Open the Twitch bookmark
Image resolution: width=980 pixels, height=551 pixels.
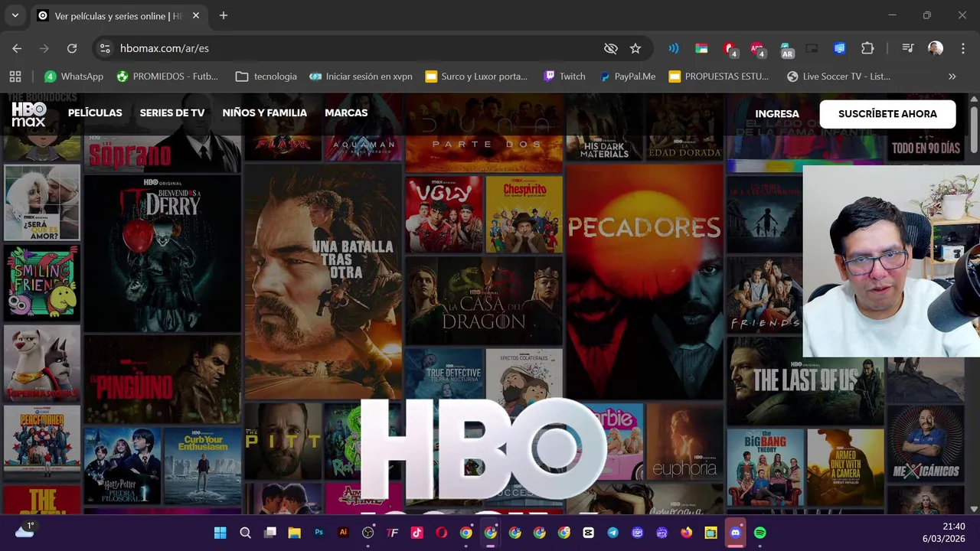(x=564, y=77)
